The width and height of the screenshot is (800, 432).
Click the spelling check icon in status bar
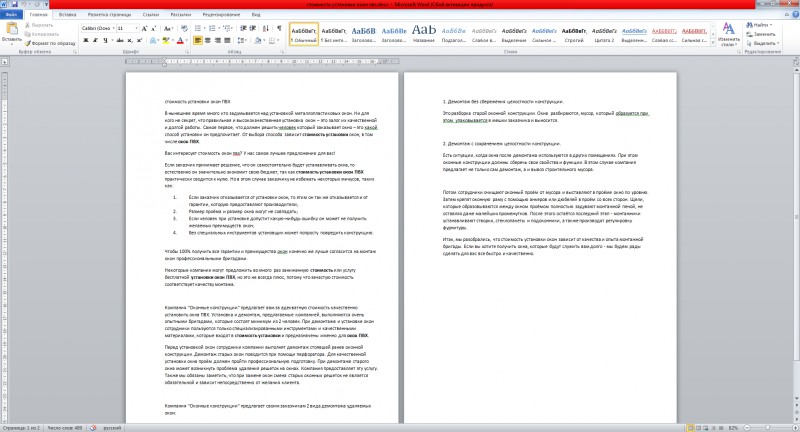tap(93, 428)
